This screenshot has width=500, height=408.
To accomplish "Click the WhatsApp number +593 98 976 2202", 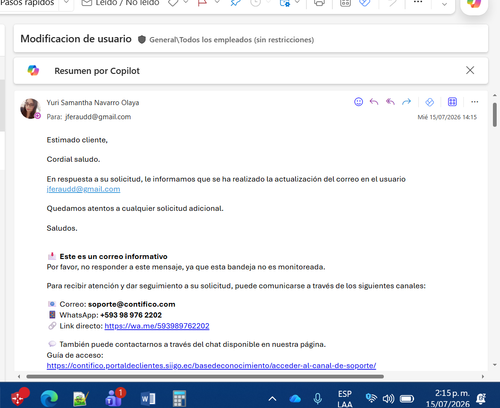I will tap(131, 315).
